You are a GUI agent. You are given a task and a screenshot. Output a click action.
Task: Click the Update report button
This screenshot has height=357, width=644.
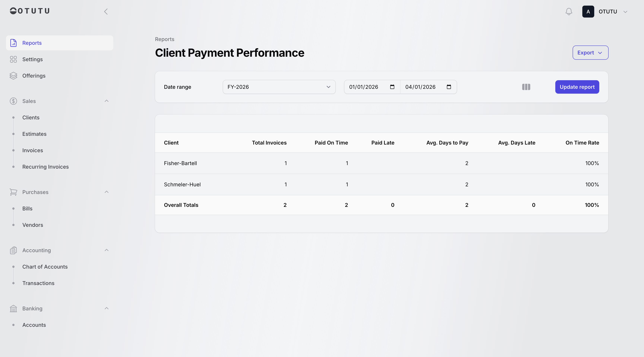point(577,87)
